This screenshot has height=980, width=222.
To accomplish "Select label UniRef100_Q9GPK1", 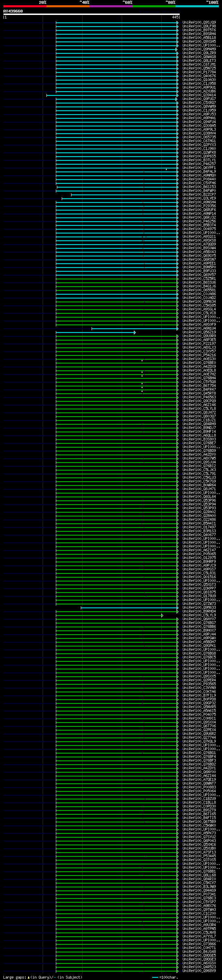I will (x=199, y=646).
